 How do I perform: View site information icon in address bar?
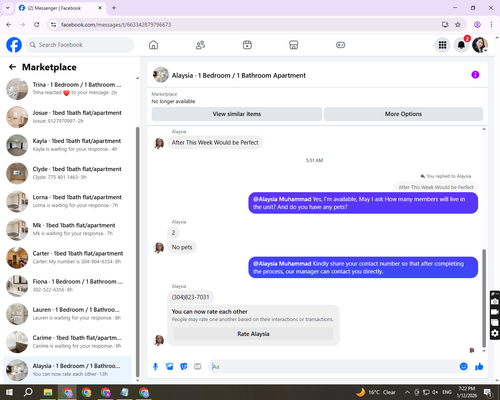[x=53, y=25]
